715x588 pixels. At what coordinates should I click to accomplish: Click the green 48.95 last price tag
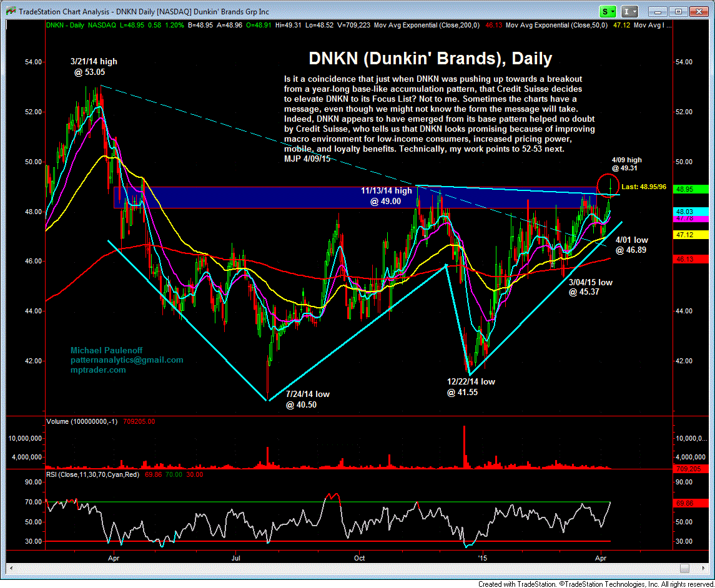pyautogui.click(x=691, y=189)
